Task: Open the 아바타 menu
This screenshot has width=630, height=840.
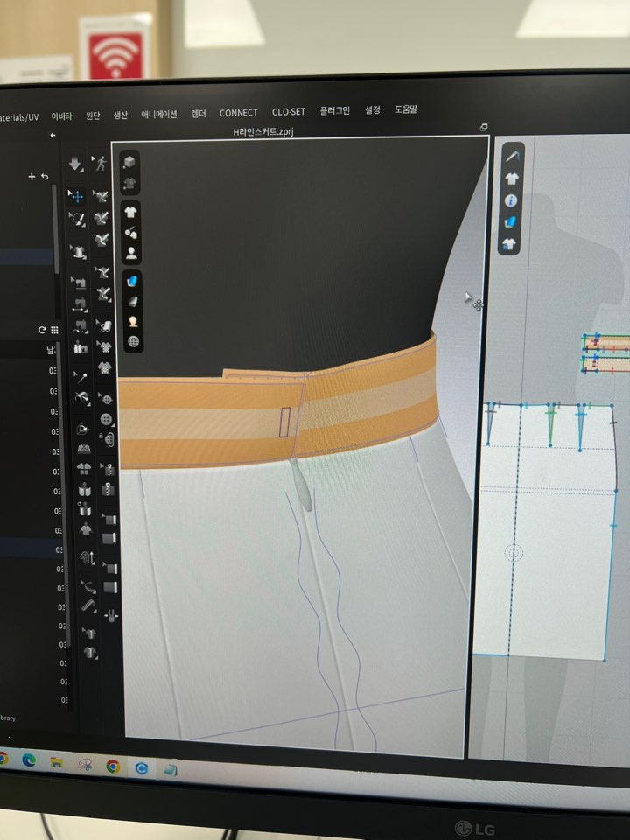Action: click(61, 115)
